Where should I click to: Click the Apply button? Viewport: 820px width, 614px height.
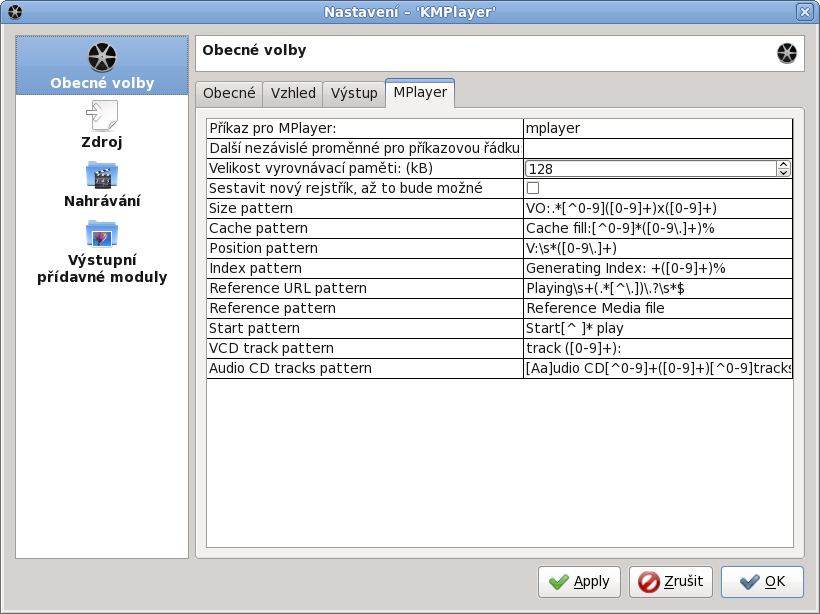pos(579,581)
